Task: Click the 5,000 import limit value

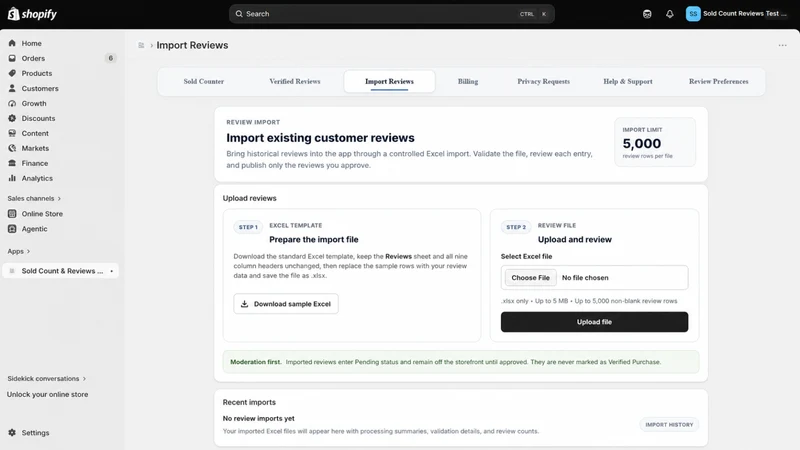Action: 641,143
